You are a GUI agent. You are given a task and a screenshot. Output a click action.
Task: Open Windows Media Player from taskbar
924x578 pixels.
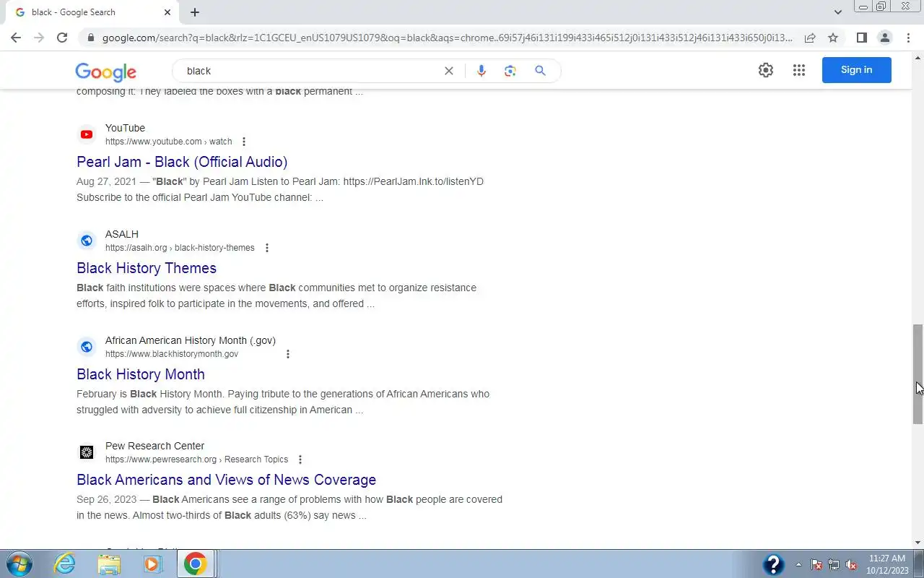pyautogui.click(x=152, y=564)
